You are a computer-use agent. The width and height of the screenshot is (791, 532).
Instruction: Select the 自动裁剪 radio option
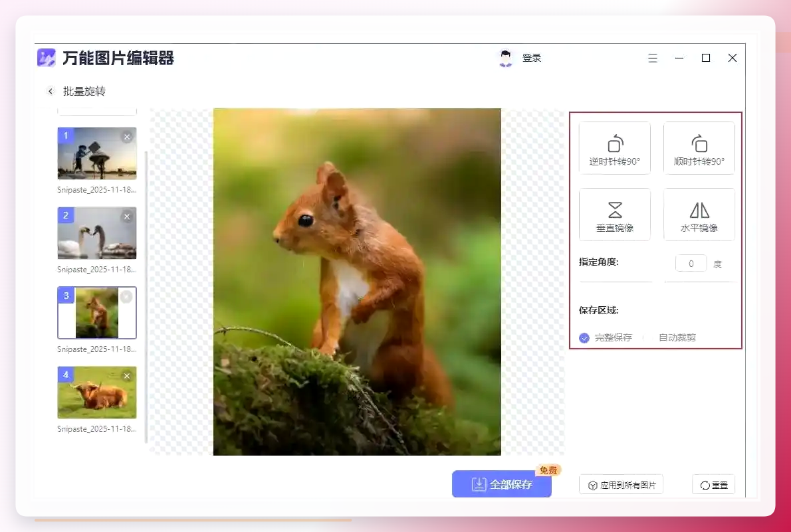click(671, 338)
